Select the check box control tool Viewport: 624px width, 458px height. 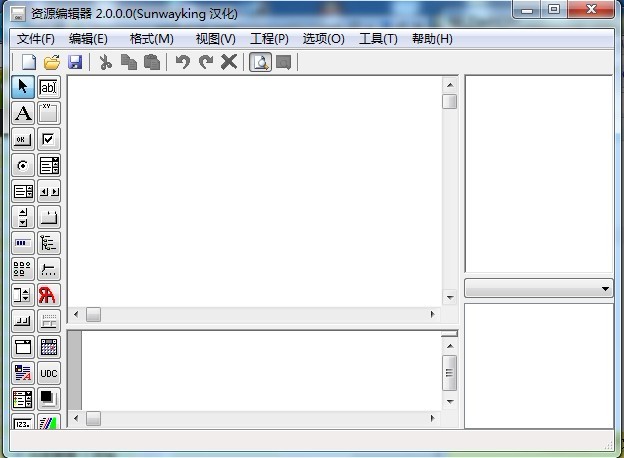[x=48, y=139]
